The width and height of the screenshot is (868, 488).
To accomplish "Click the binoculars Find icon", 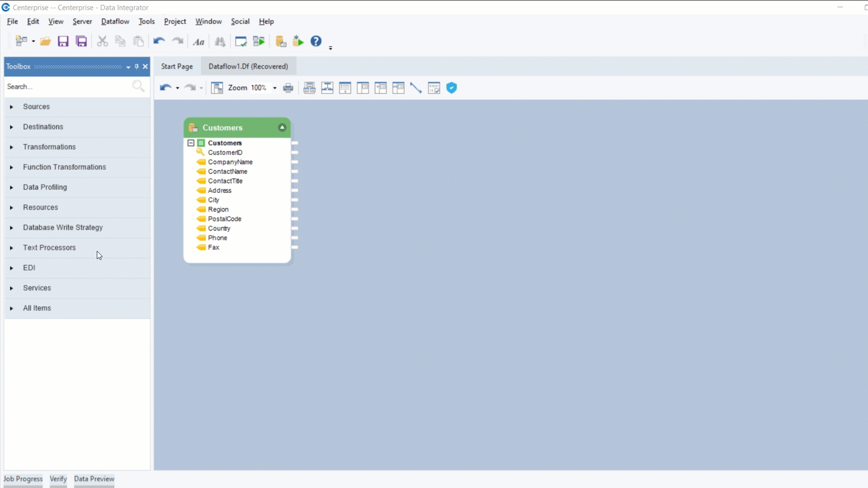I will 220,42.
